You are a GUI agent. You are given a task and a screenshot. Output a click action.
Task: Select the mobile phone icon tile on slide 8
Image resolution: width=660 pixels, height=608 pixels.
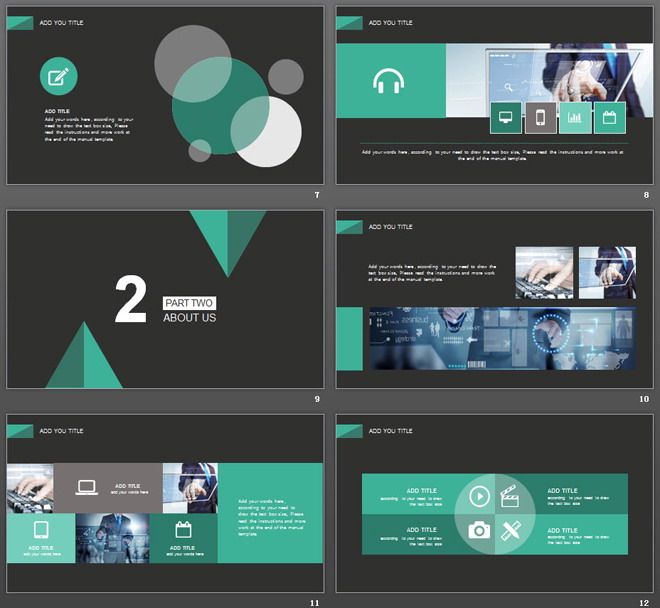click(x=540, y=118)
